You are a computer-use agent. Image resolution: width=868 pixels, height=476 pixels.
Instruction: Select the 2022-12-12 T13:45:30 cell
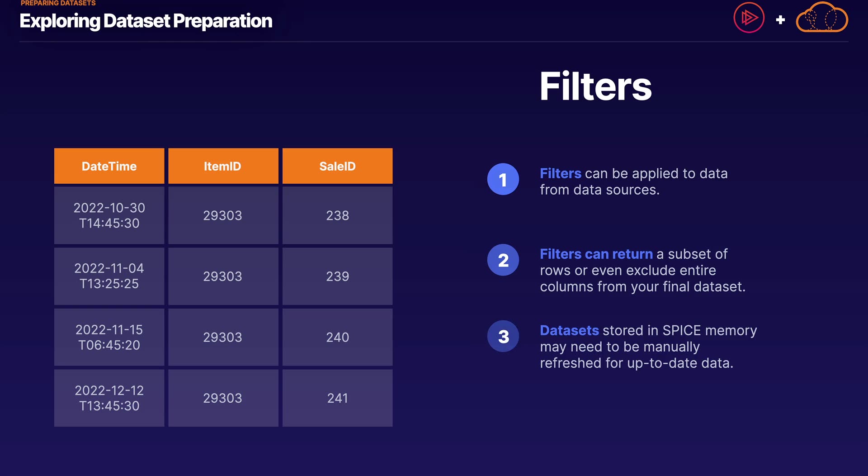point(109,398)
